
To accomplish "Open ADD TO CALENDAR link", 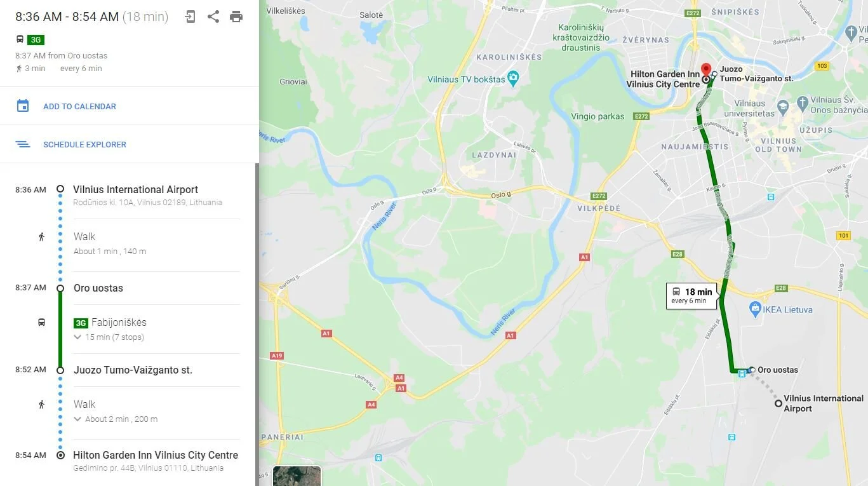I will pos(79,107).
